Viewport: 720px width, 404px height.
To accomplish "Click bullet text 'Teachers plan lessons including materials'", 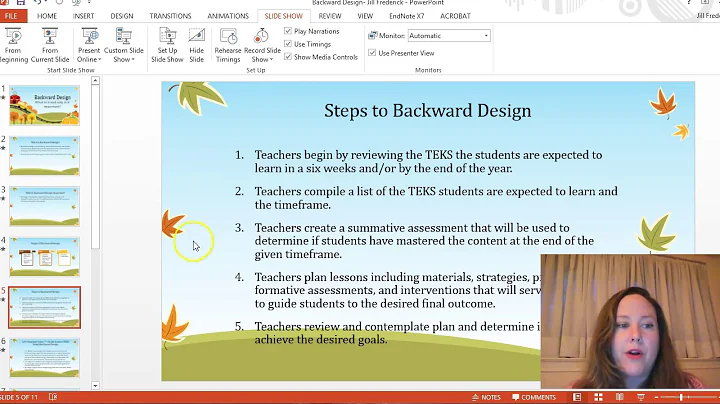I will tap(398, 290).
